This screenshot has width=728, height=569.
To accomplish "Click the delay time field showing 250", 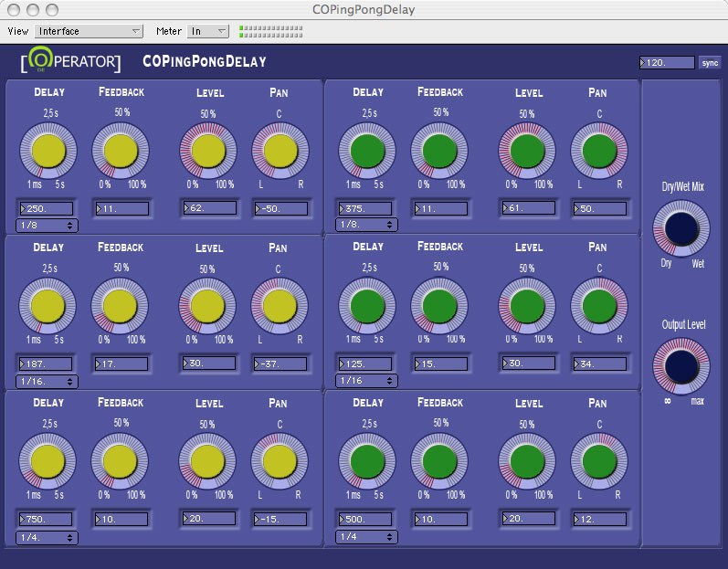I will coord(47,209).
